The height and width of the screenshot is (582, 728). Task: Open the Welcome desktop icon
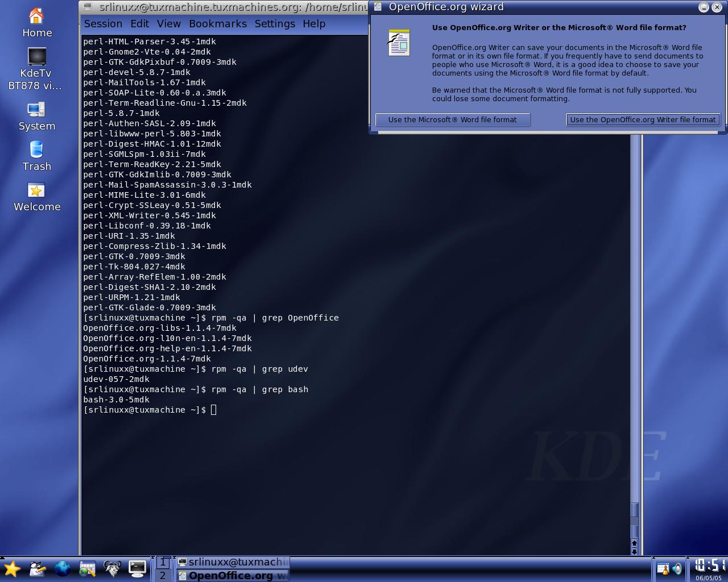(37, 197)
